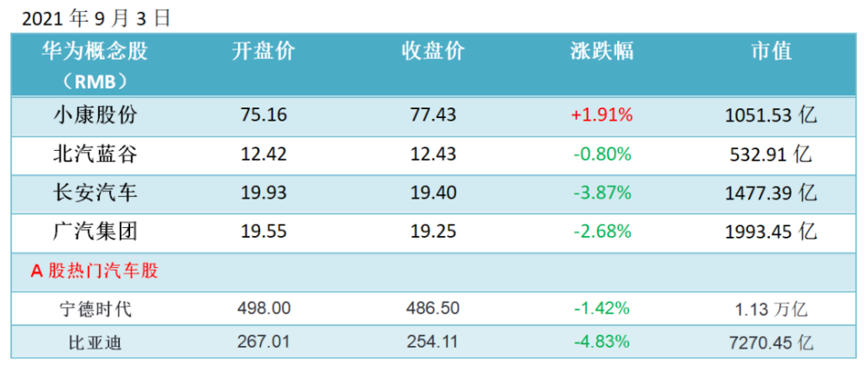The width and height of the screenshot is (868, 366).
Task: Select the -3.87% change for 长安汽车
Action: (602, 193)
